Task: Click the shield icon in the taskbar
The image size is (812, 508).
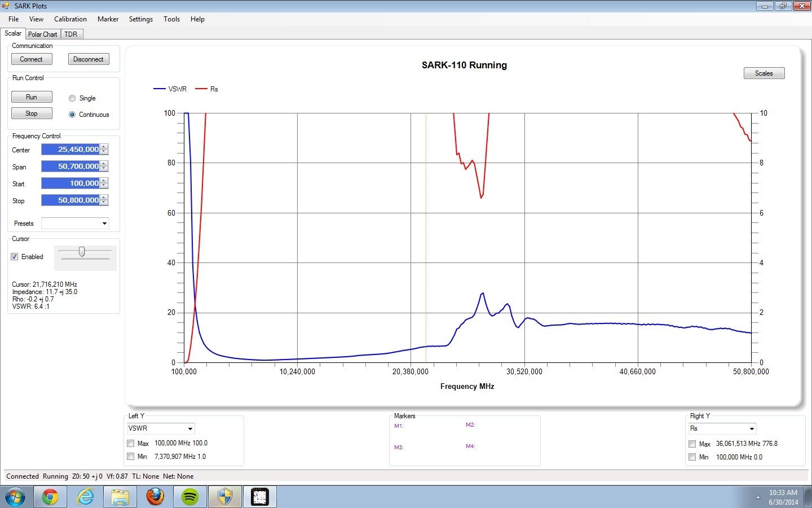Action: pyautogui.click(x=225, y=497)
